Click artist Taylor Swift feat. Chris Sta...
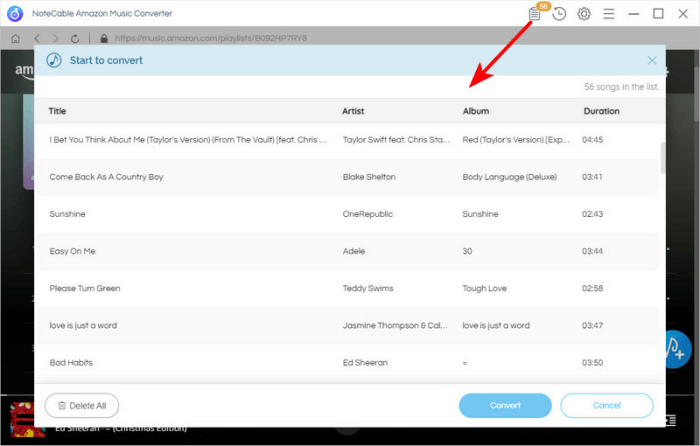Viewport: 700px width, 446px height. [396, 140]
